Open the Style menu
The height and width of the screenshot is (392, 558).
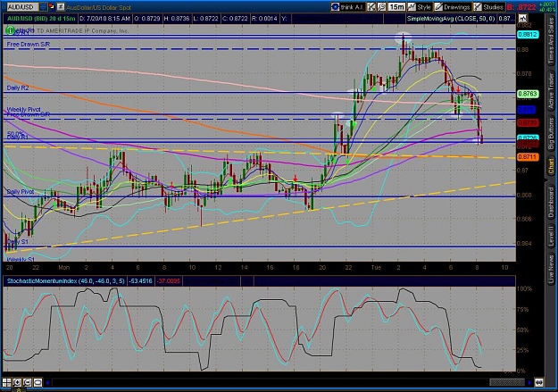point(420,7)
